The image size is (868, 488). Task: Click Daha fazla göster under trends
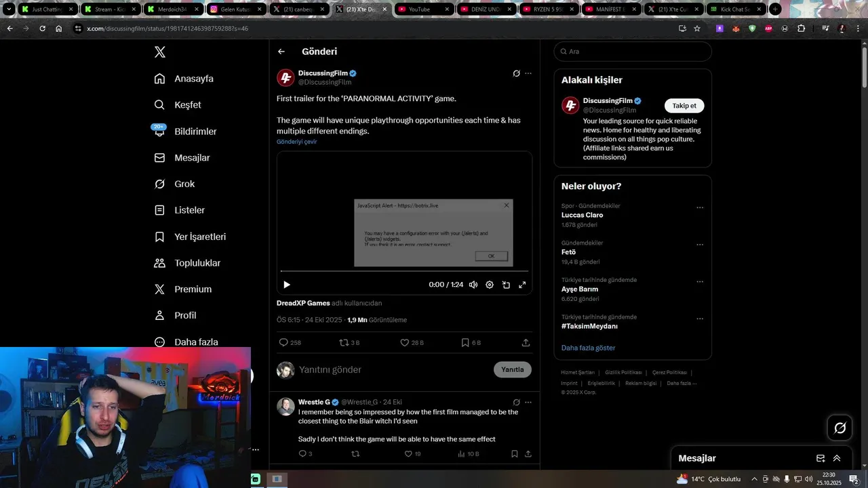[x=588, y=348]
